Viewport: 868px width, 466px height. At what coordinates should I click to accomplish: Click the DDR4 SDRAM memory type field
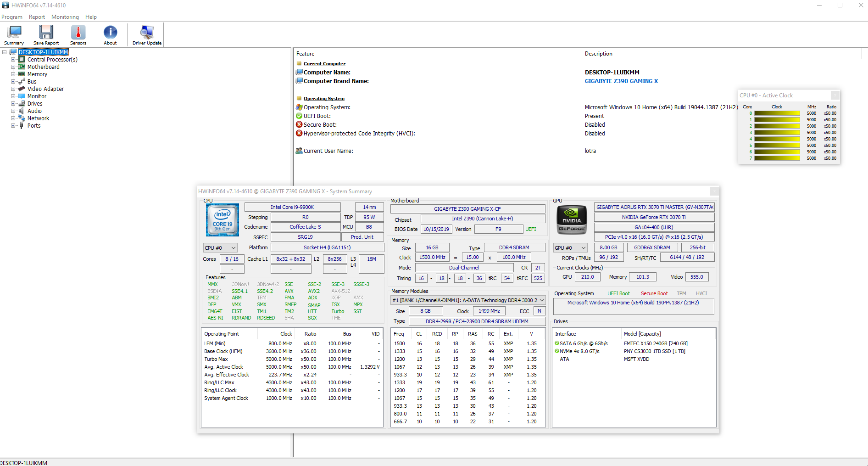click(514, 247)
